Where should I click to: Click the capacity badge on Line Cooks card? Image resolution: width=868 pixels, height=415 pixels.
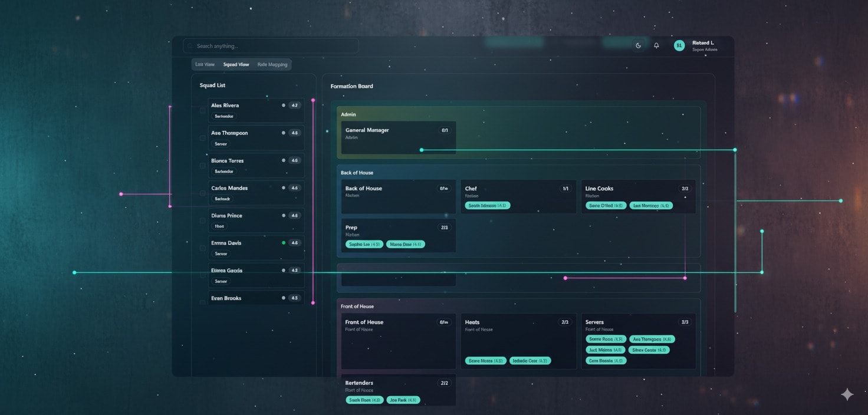pyautogui.click(x=685, y=189)
